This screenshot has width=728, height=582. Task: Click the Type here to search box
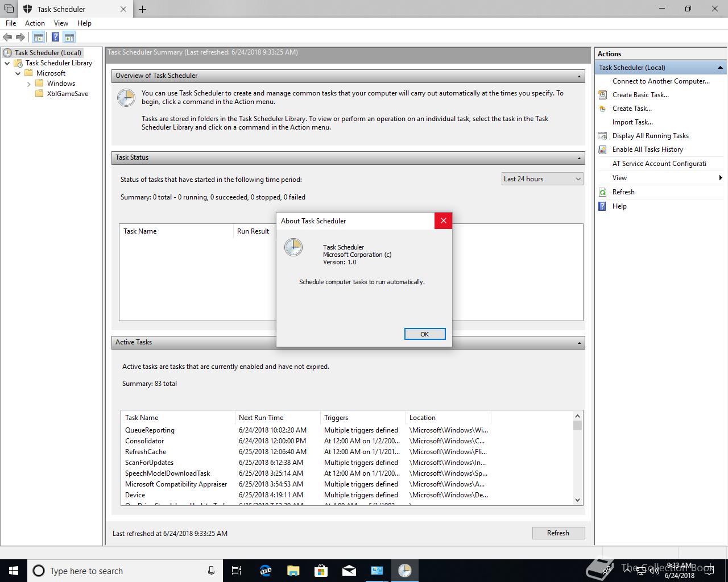point(126,571)
